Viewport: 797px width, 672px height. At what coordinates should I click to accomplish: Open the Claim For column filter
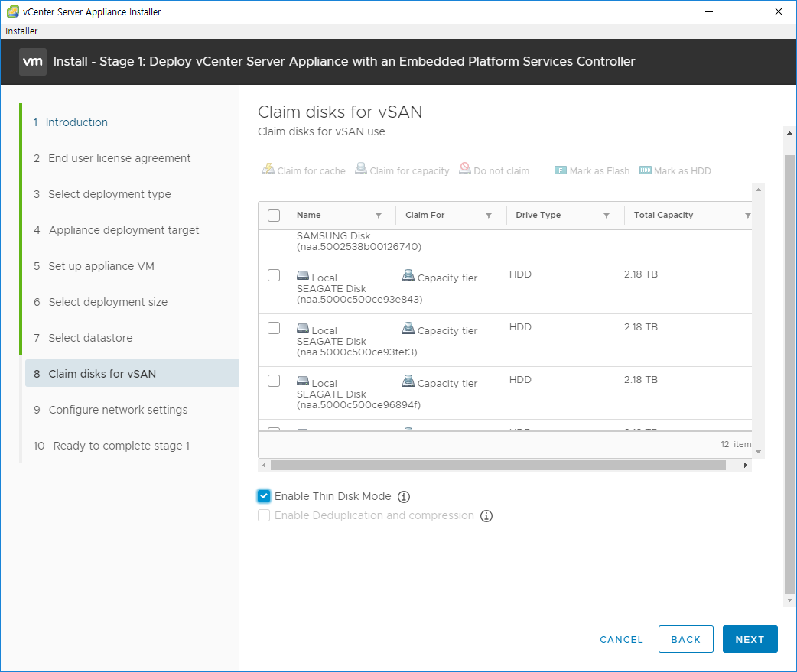pyautogui.click(x=489, y=216)
